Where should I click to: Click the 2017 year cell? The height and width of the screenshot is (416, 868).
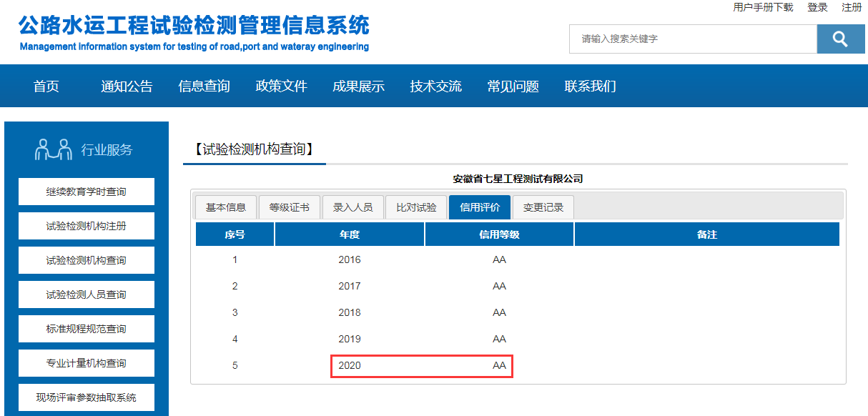point(350,286)
